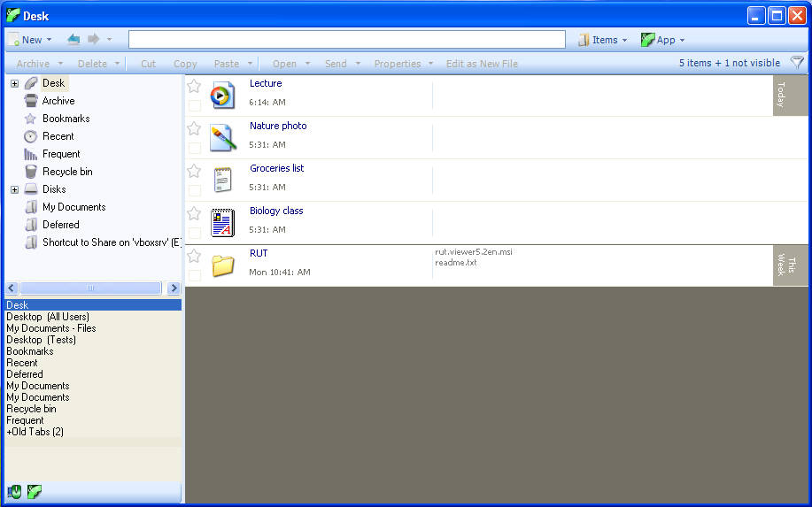Viewport: 812px width, 507px height.
Task: Click the download shield icon at bottom left
Action: click(x=14, y=491)
